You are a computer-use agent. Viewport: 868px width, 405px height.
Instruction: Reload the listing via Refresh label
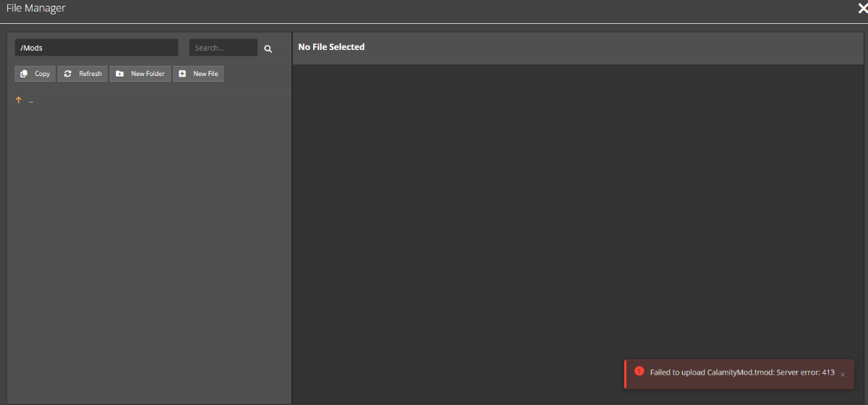90,74
